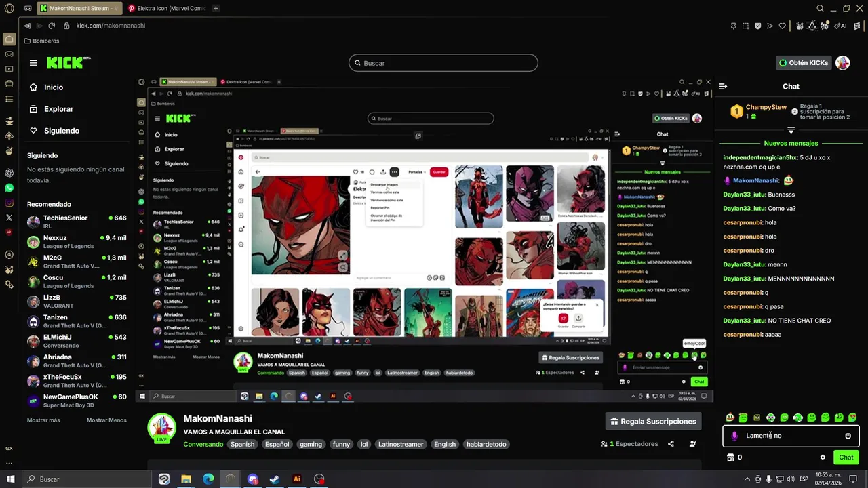Open the browser AI assistant icon
Viewport: 868px width, 488px height.
point(842,26)
